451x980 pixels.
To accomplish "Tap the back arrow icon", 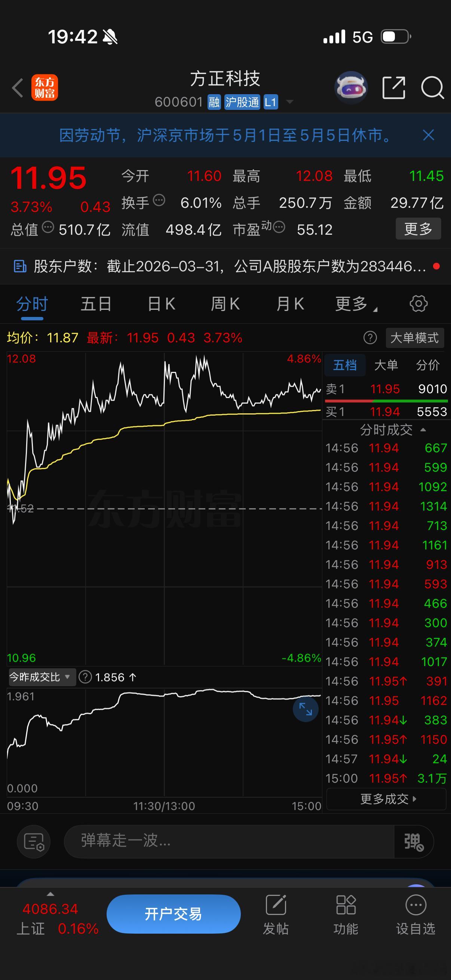I will [x=18, y=88].
